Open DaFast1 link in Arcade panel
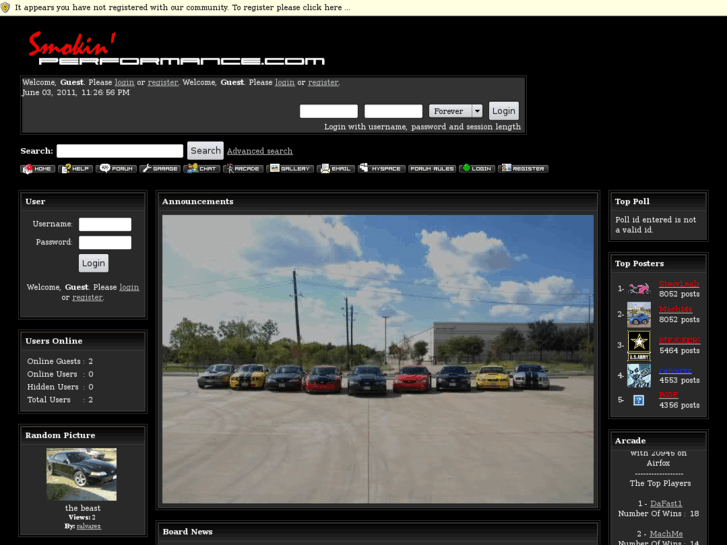This screenshot has width=727, height=545. 666,503
